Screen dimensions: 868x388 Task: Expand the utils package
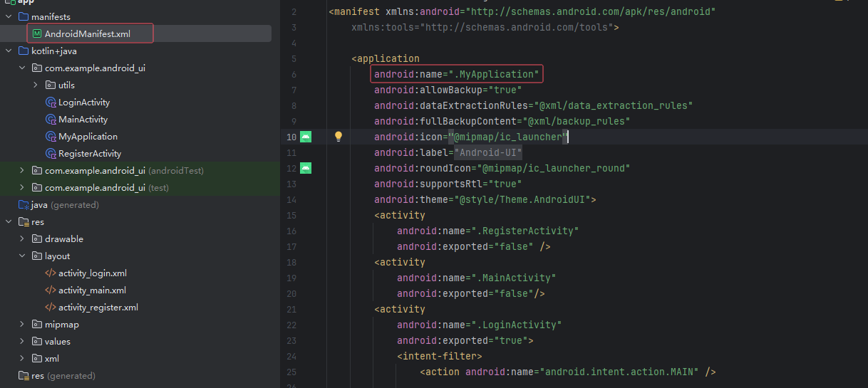point(36,85)
